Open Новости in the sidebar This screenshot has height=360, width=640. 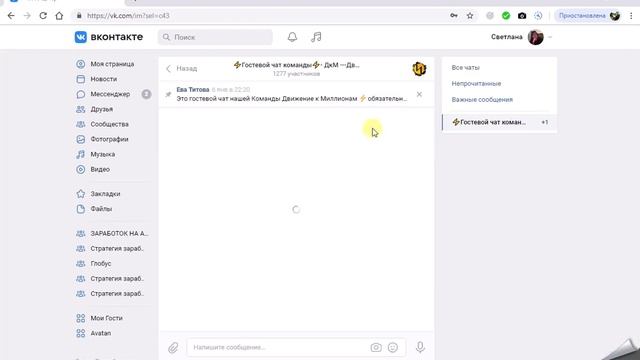96,79
